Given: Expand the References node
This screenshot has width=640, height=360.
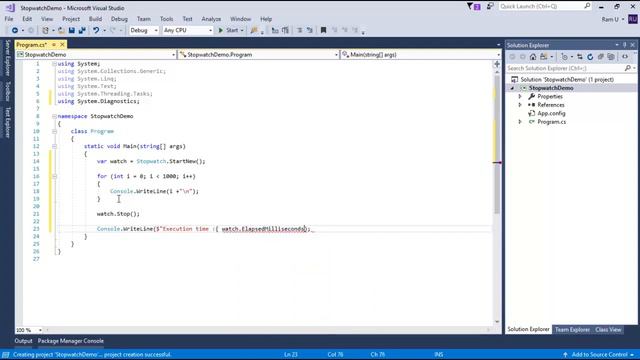Looking at the screenshot, I should (520, 105).
